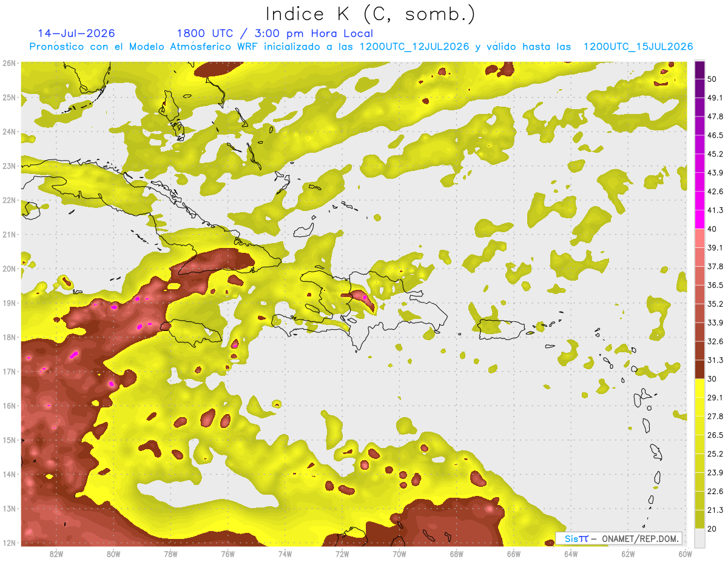Select the '74W' longitude axis label

click(x=285, y=554)
